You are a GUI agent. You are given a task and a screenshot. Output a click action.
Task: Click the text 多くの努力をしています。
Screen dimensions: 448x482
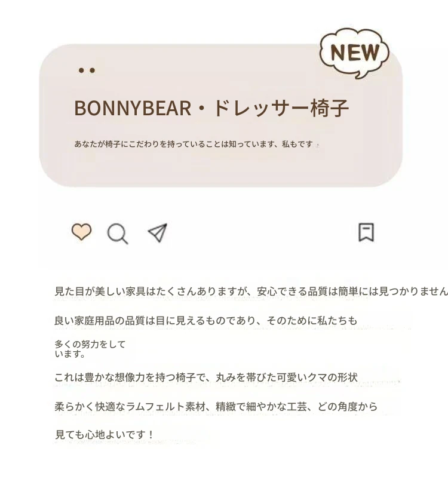90,349
